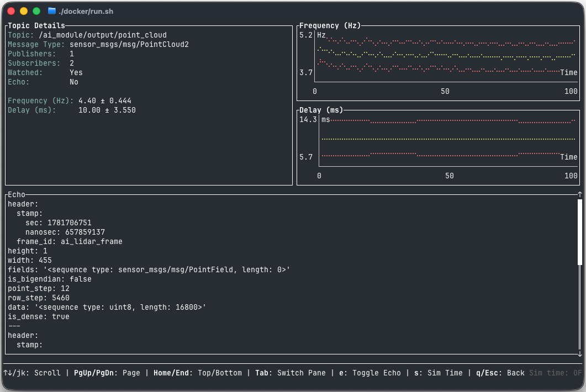Click the q/Esc: Back hint
The height and width of the screenshot is (392, 586).
[500, 373]
